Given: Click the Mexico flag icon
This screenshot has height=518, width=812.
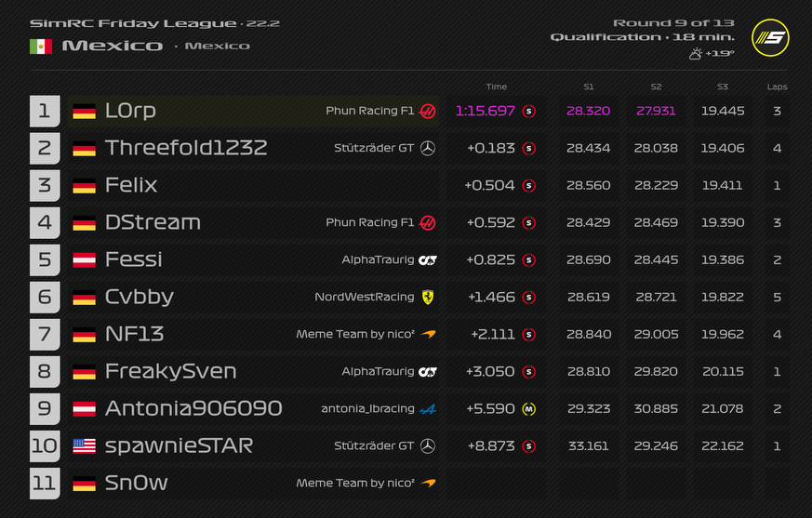Looking at the screenshot, I should pyautogui.click(x=40, y=46).
